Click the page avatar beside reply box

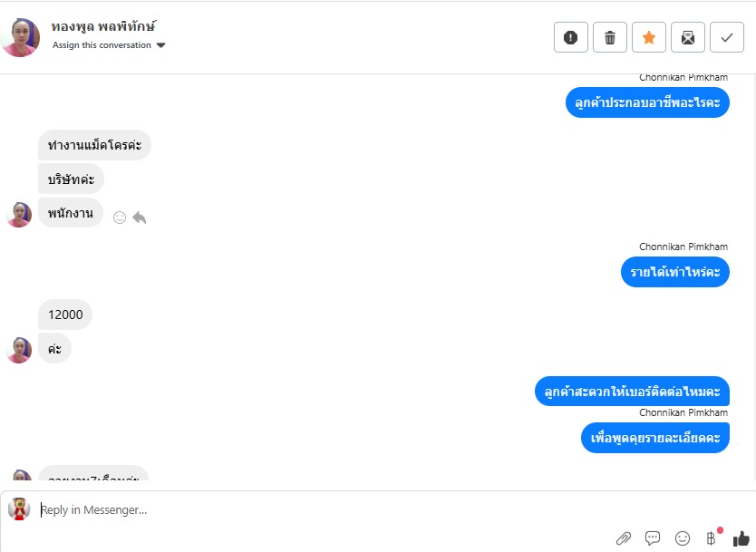[19, 509]
